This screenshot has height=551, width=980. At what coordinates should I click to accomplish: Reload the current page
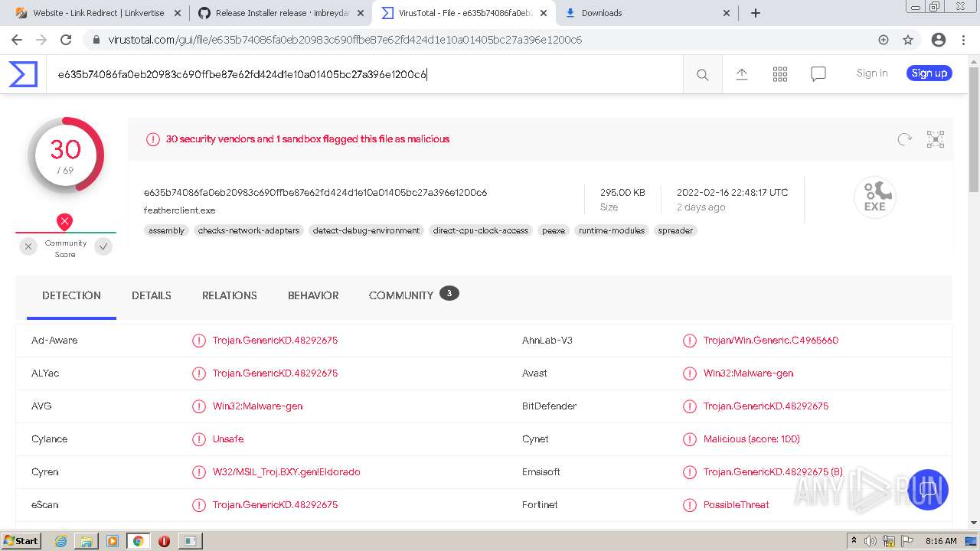[x=66, y=40]
